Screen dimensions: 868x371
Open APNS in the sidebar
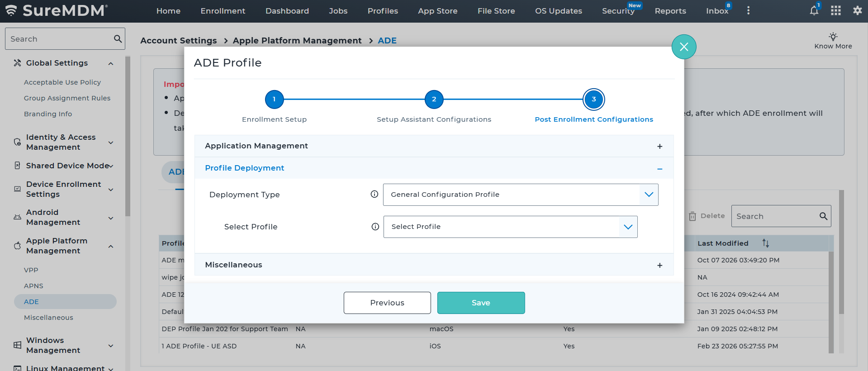33,286
